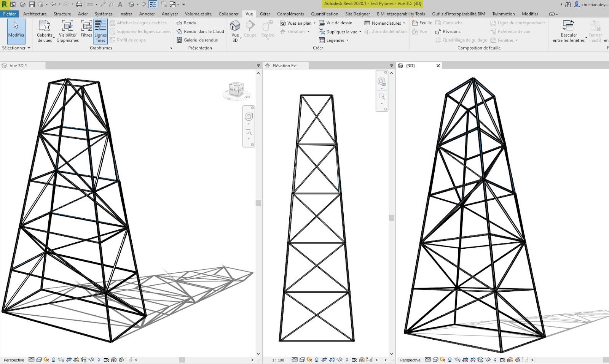The height and width of the screenshot is (364, 609).
Task: Open the Cartouche tool
Action: [x=451, y=22]
